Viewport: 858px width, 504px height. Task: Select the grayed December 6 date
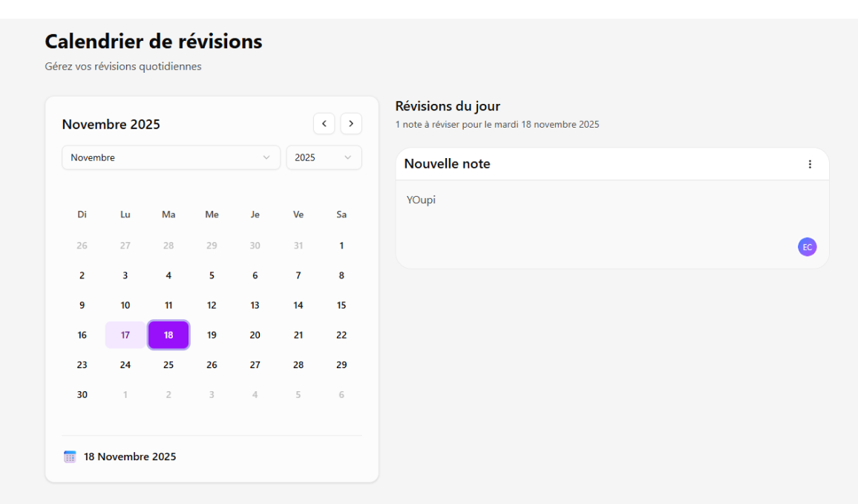[x=341, y=394]
